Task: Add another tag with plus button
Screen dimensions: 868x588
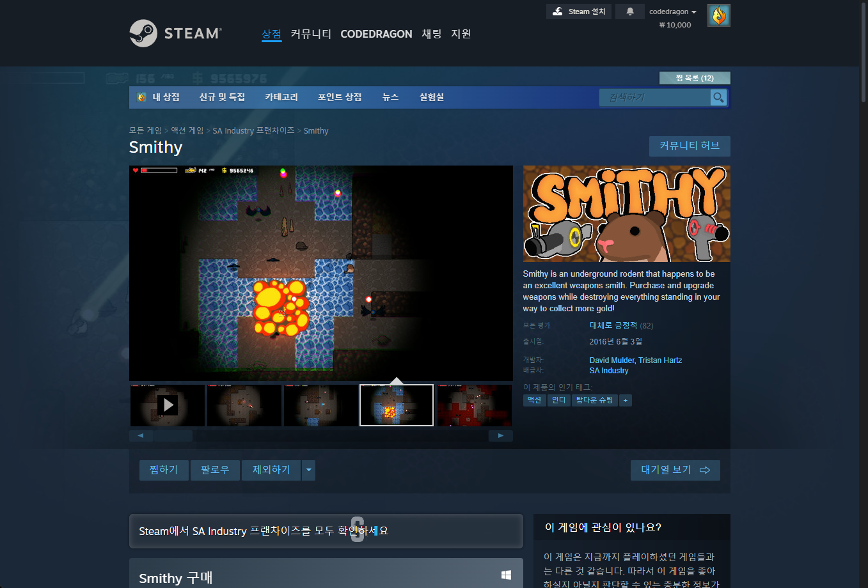Action: [626, 400]
